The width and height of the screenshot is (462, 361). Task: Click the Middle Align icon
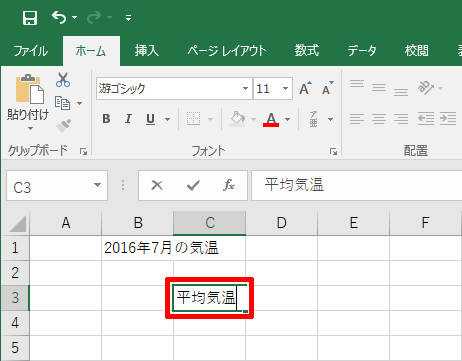point(379,87)
